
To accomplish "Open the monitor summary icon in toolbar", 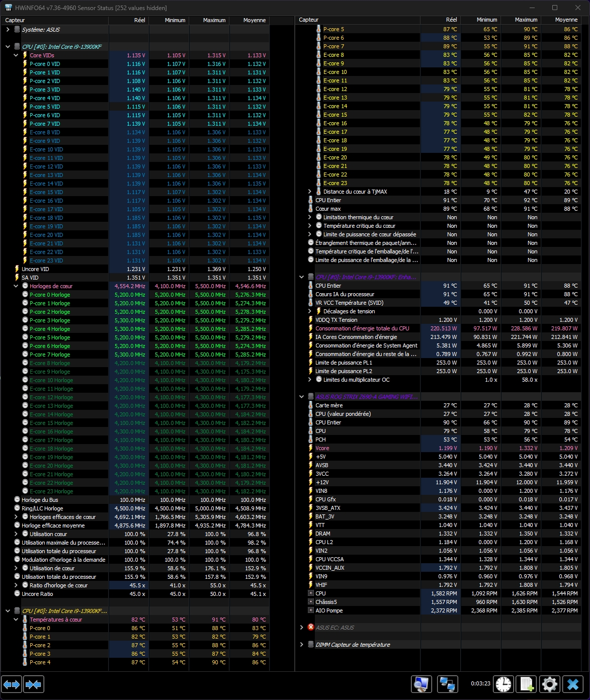I will click(x=421, y=684).
